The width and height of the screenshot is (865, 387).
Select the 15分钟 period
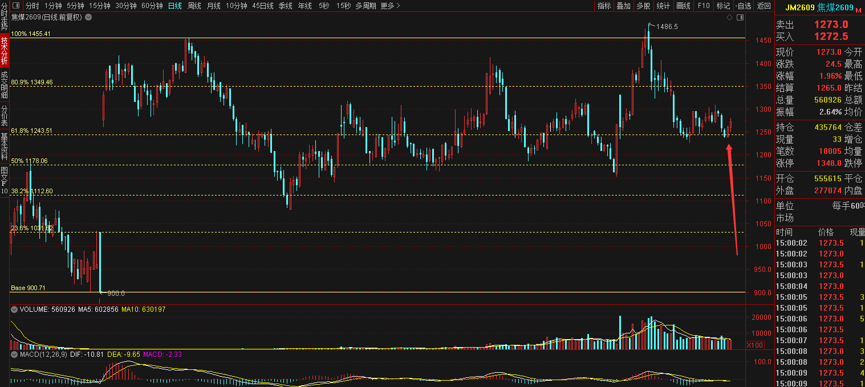click(100, 6)
